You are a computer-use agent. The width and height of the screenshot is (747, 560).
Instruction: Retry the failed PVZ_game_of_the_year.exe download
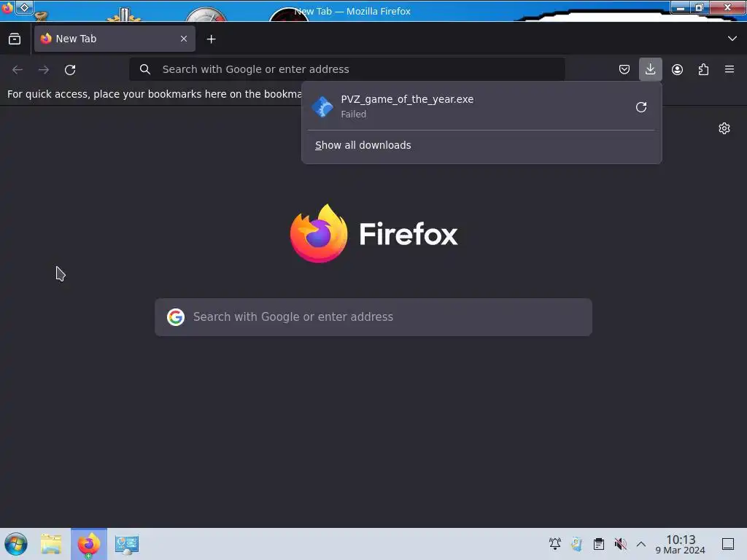(641, 107)
